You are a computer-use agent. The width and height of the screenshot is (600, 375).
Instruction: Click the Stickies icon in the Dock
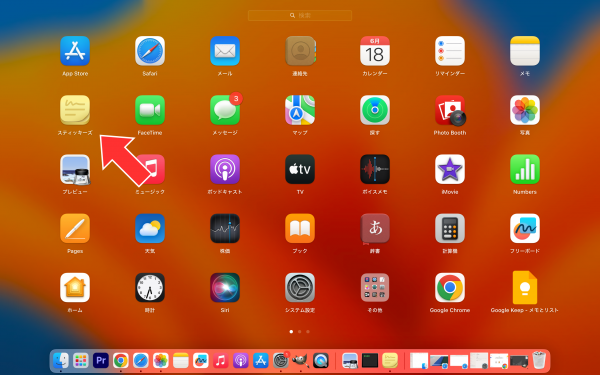click(x=390, y=360)
